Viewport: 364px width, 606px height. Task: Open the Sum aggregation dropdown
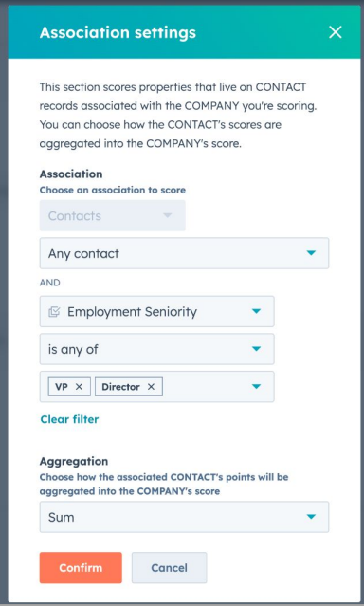click(184, 517)
